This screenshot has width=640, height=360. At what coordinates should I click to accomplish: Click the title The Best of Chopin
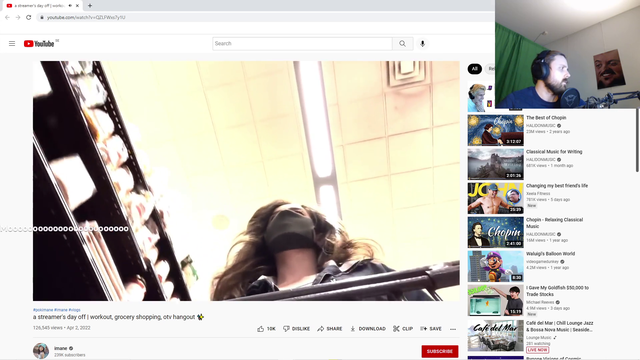point(546,118)
